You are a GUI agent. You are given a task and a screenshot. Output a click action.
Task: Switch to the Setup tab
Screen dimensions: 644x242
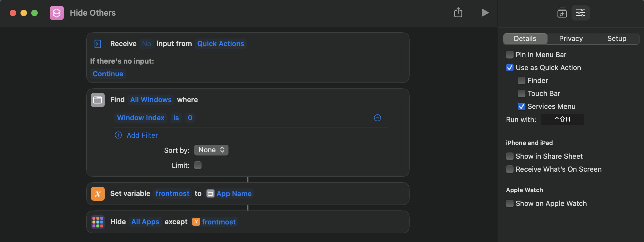tap(617, 39)
